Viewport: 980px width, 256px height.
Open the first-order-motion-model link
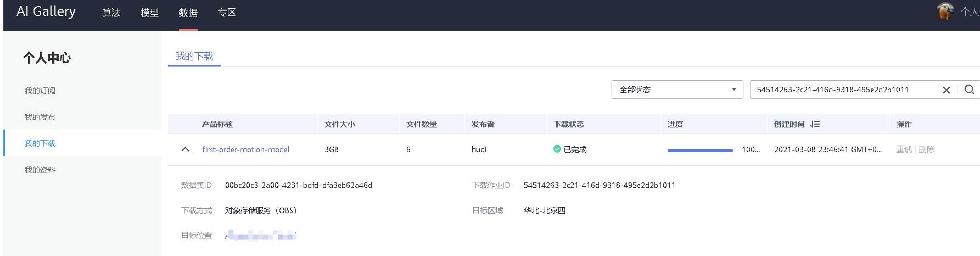(245, 149)
